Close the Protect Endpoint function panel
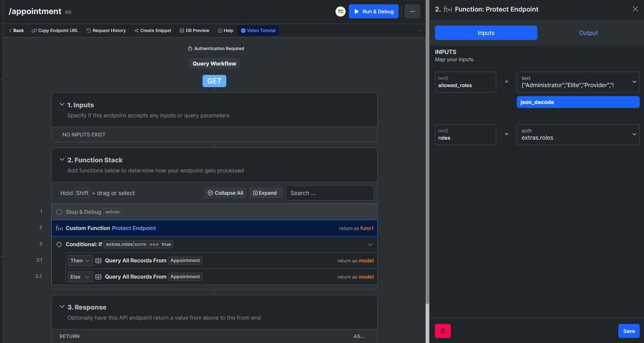 click(635, 9)
